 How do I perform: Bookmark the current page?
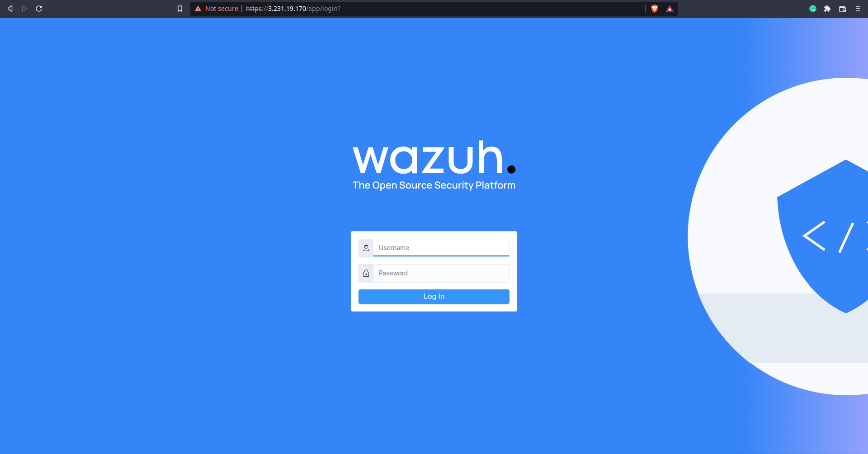pyautogui.click(x=179, y=8)
